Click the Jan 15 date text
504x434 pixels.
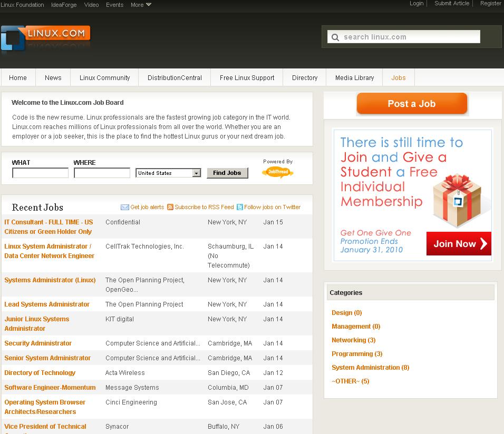[x=273, y=222]
